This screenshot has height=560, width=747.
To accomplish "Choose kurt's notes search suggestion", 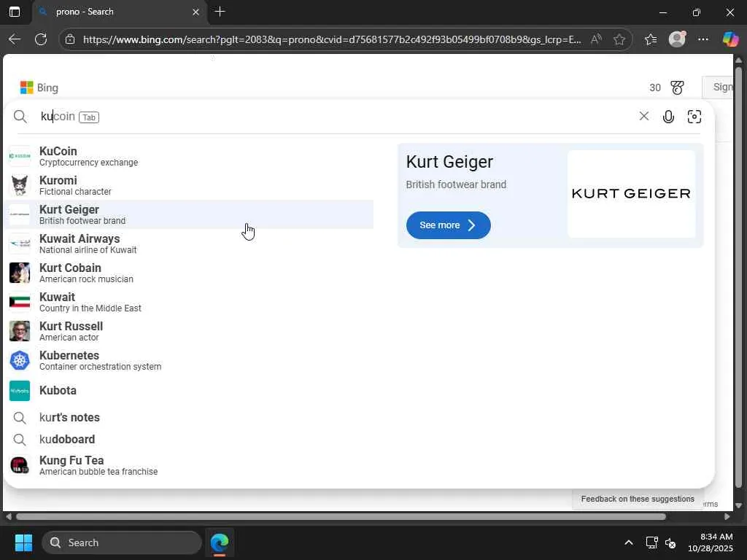I will pos(189,417).
